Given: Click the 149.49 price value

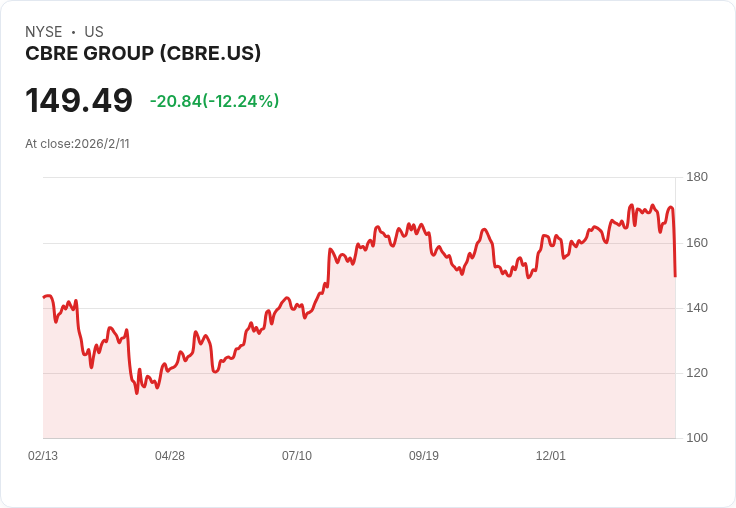Looking at the screenshot, I should [79, 100].
